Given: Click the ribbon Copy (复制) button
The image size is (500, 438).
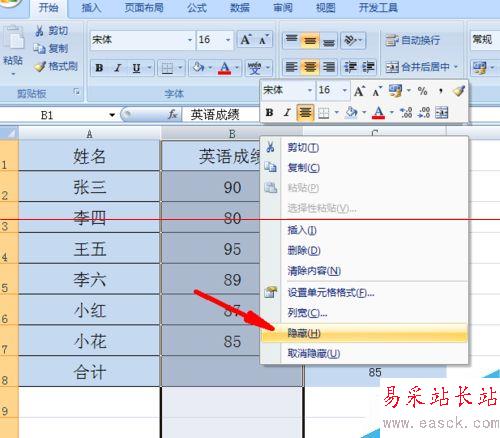Looking at the screenshot, I should tap(51, 48).
